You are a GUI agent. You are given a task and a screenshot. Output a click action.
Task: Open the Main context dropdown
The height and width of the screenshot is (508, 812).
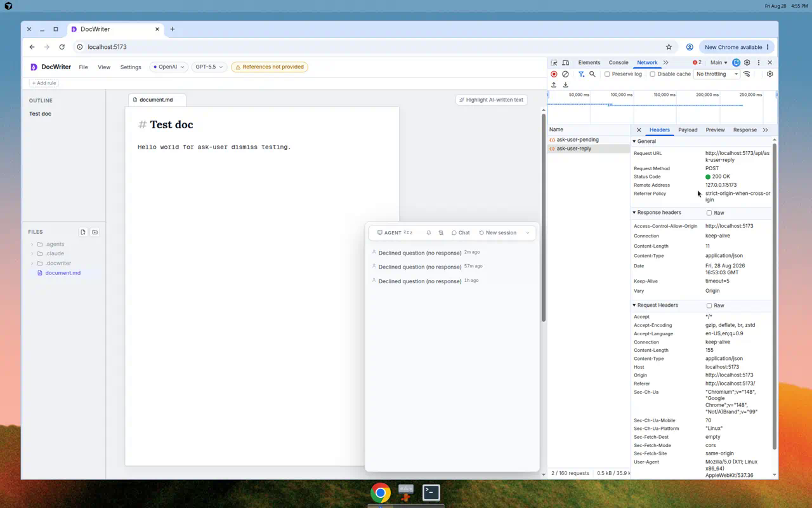[719, 63]
